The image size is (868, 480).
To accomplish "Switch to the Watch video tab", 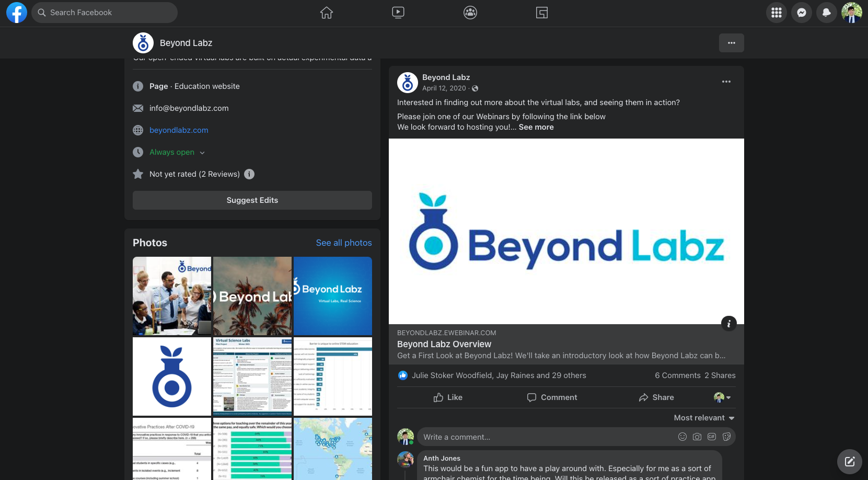I will coord(398,13).
